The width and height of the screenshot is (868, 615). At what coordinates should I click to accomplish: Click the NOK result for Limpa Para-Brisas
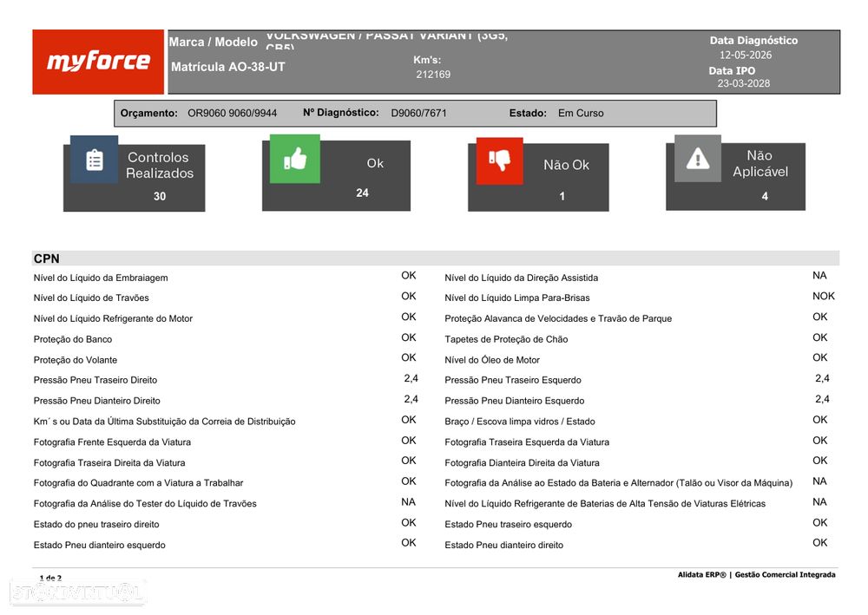(823, 297)
